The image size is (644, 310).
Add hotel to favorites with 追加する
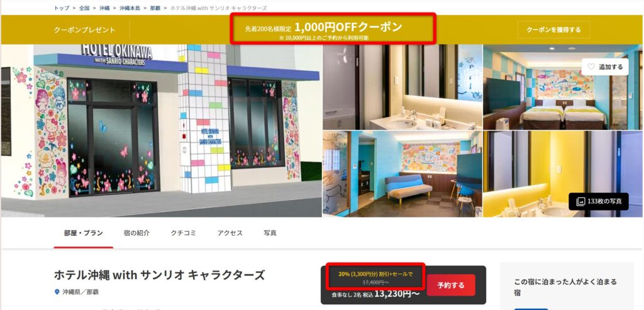604,67
